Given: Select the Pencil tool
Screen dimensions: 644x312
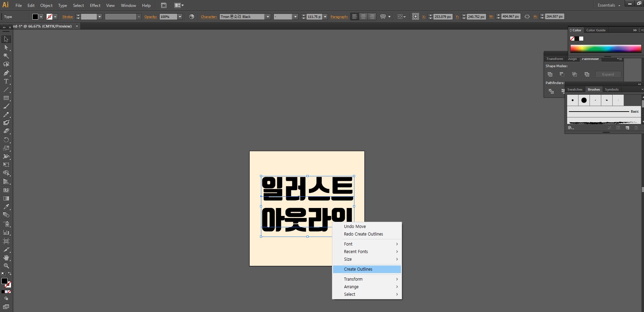Looking at the screenshot, I should point(6,114).
